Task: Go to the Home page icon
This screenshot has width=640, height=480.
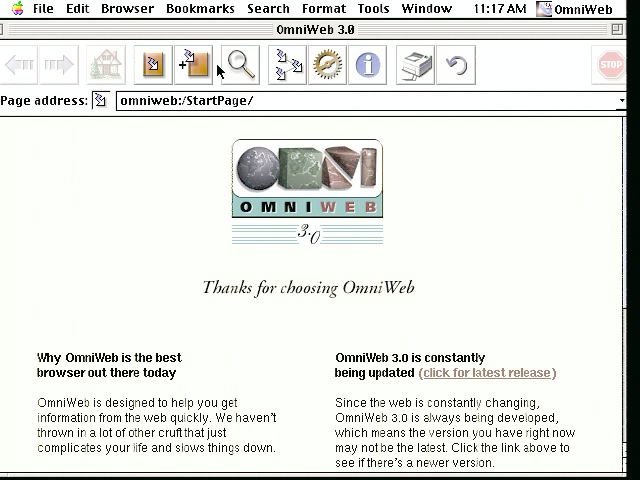Action: coord(106,65)
